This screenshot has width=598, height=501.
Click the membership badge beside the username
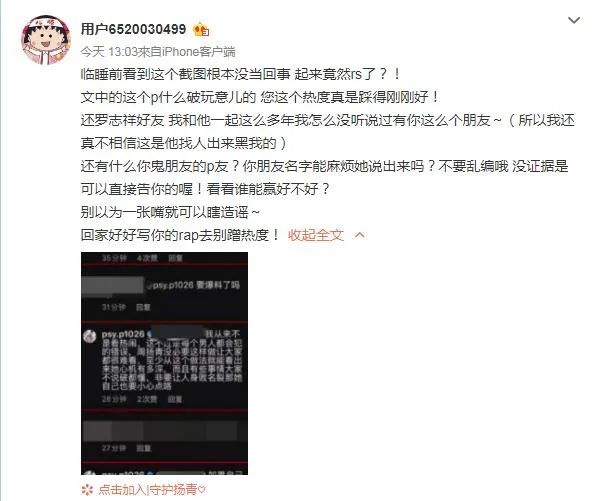[x=201, y=29]
